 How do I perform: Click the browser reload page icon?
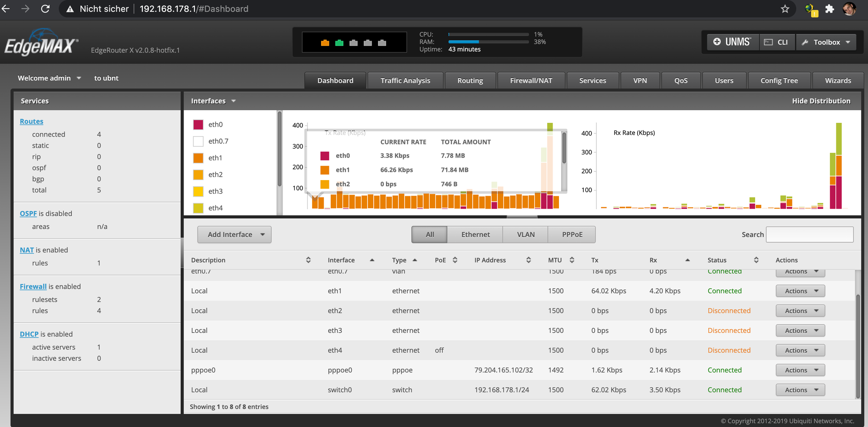pyautogui.click(x=45, y=9)
